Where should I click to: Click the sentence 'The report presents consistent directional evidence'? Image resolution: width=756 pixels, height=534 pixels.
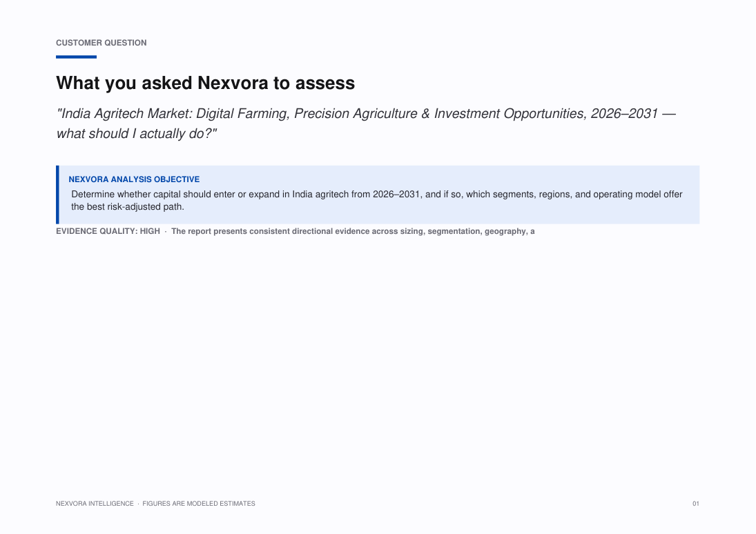[353, 231]
